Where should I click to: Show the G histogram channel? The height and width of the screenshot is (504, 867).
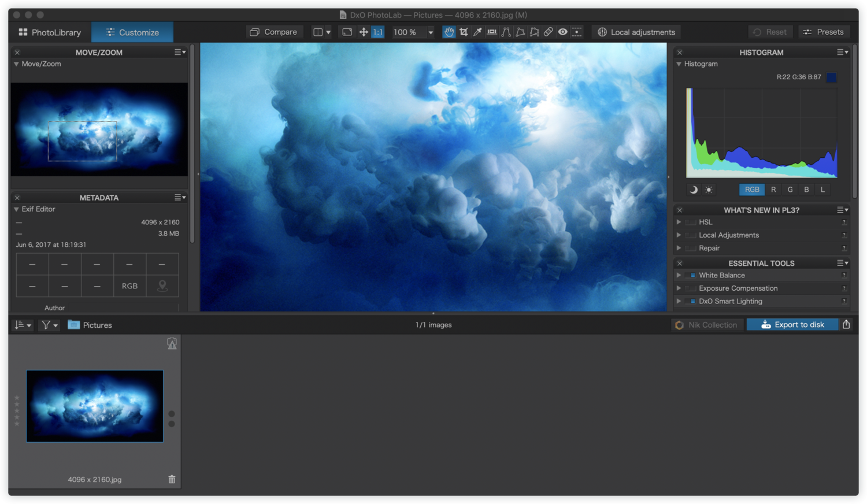coord(790,190)
